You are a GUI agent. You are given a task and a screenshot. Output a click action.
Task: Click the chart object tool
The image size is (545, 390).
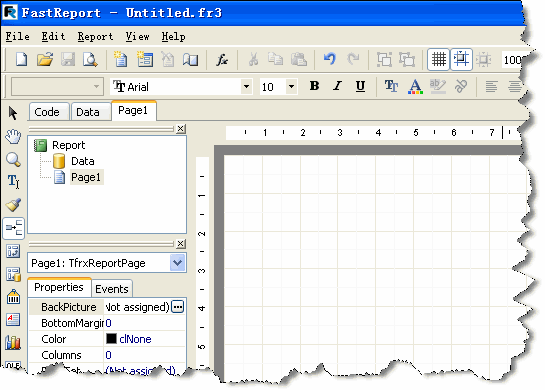coord(13,343)
